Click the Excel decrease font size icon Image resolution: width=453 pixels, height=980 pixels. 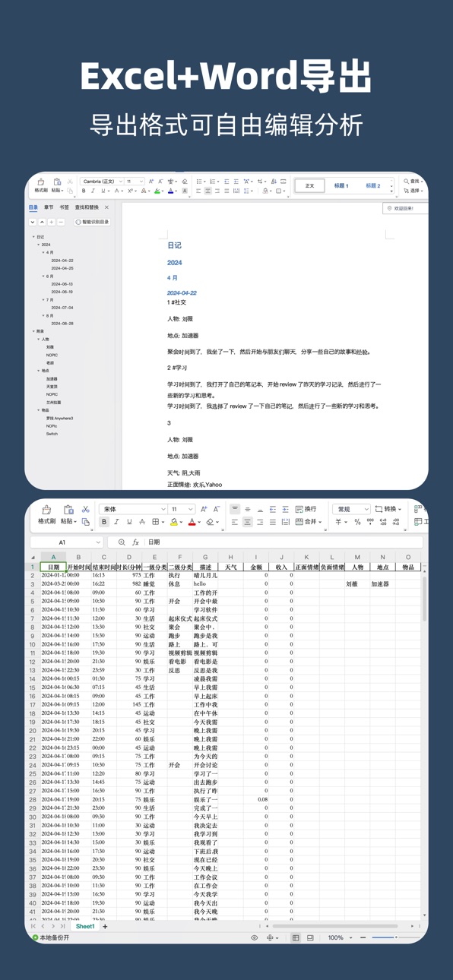[x=216, y=509]
